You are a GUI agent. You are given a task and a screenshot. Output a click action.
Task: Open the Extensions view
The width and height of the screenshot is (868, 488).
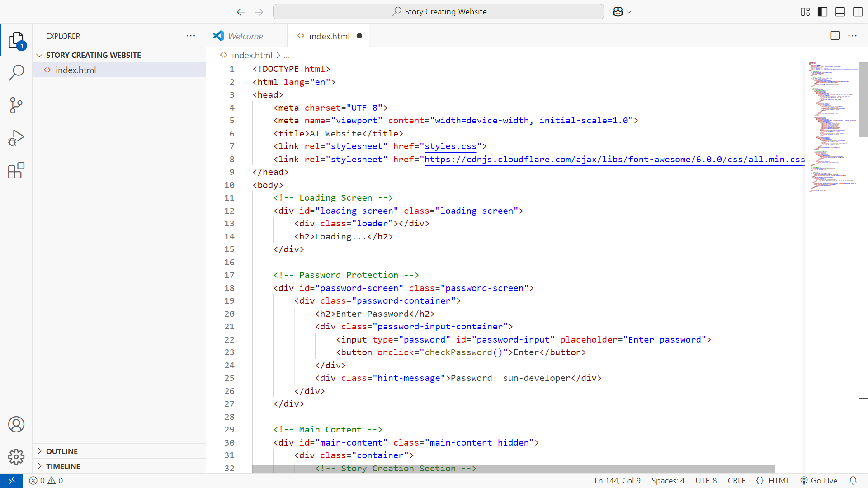(16, 170)
